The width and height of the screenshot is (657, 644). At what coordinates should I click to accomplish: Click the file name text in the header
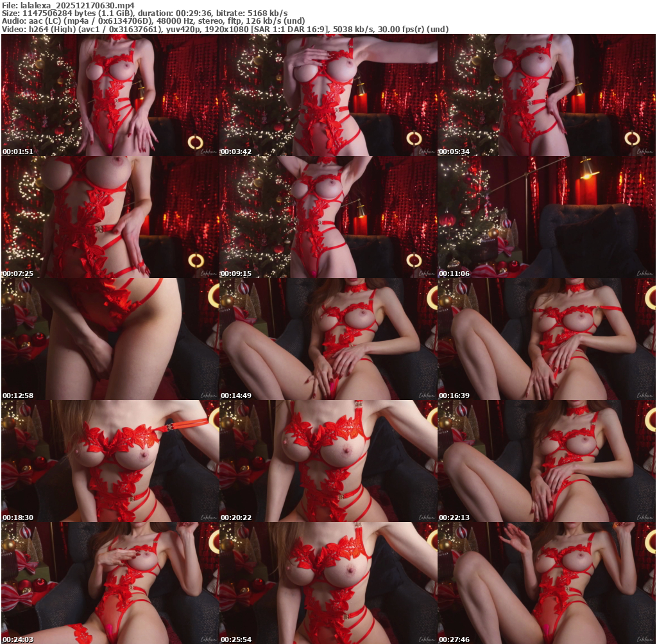click(x=68, y=4)
